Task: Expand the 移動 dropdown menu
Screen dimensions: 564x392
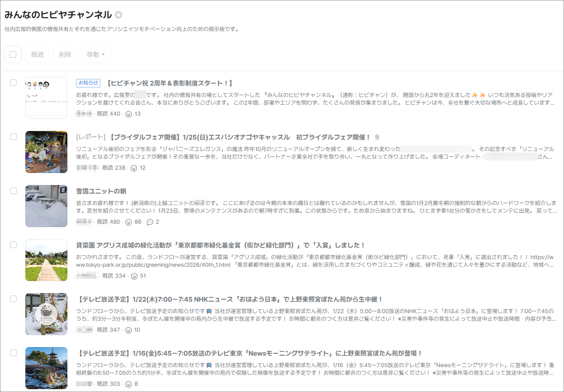Action: click(96, 54)
